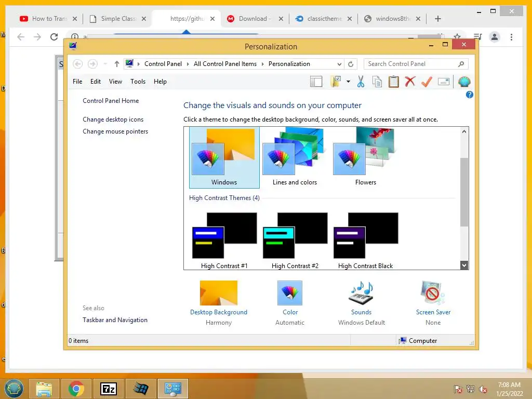The height and width of the screenshot is (399, 532).
Task: Open the recent locations dropdown
Action: 105,64
